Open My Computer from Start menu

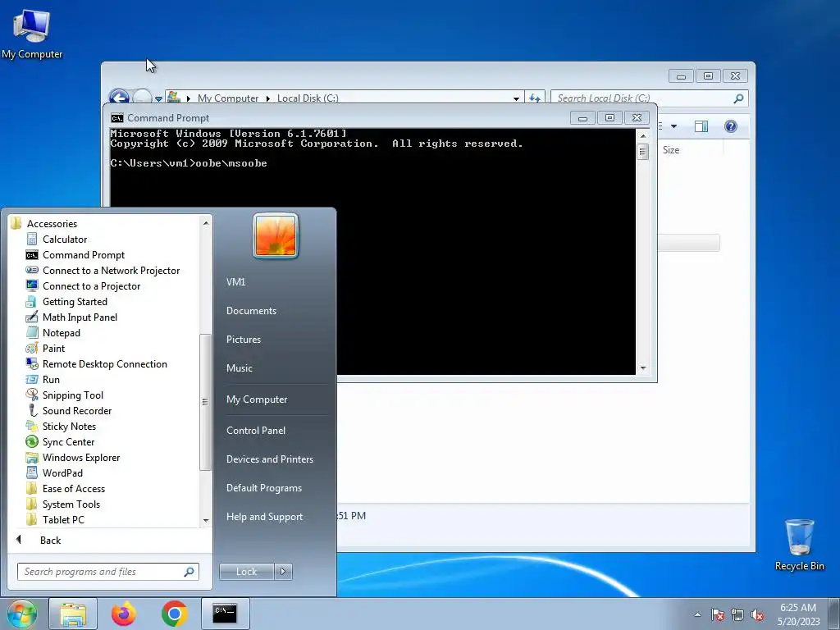(x=257, y=399)
